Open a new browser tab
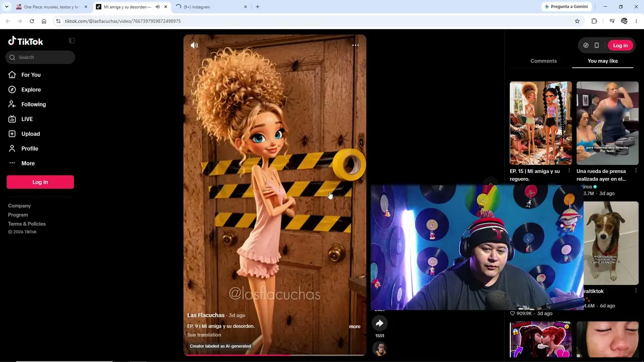The width and height of the screenshot is (644, 362). 258,7
